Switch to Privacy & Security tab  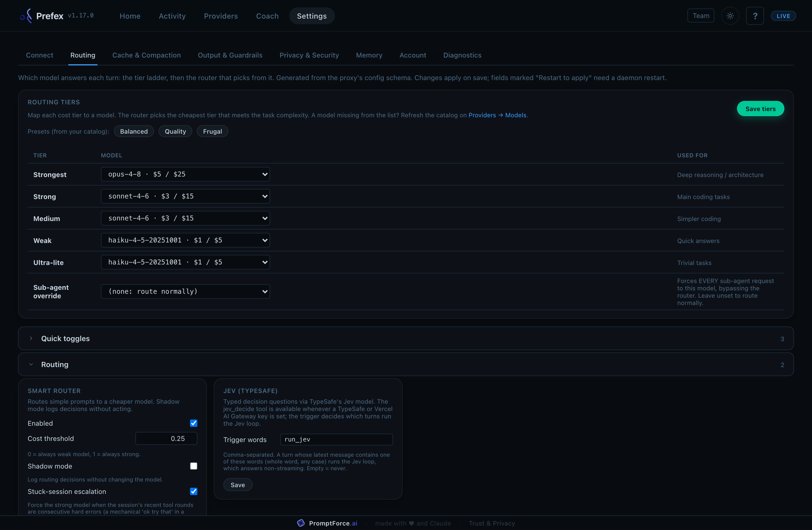pyautogui.click(x=309, y=55)
